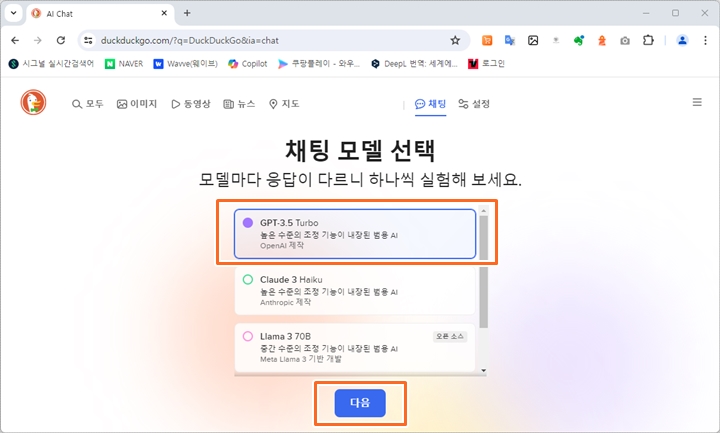The height and width of the screenshot is (433, 720).
Task: Switch to the 이미지 tab
Action: (137, 104)
